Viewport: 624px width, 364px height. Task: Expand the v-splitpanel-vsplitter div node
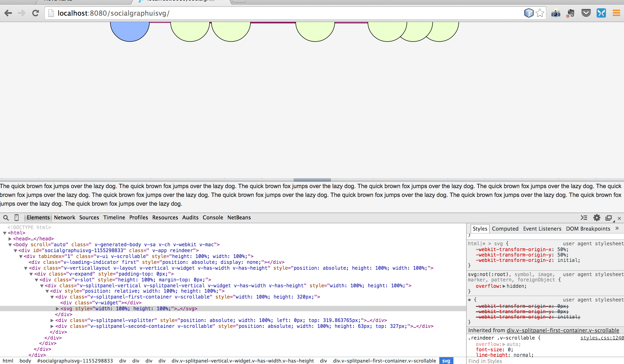(x=52, y=321)
